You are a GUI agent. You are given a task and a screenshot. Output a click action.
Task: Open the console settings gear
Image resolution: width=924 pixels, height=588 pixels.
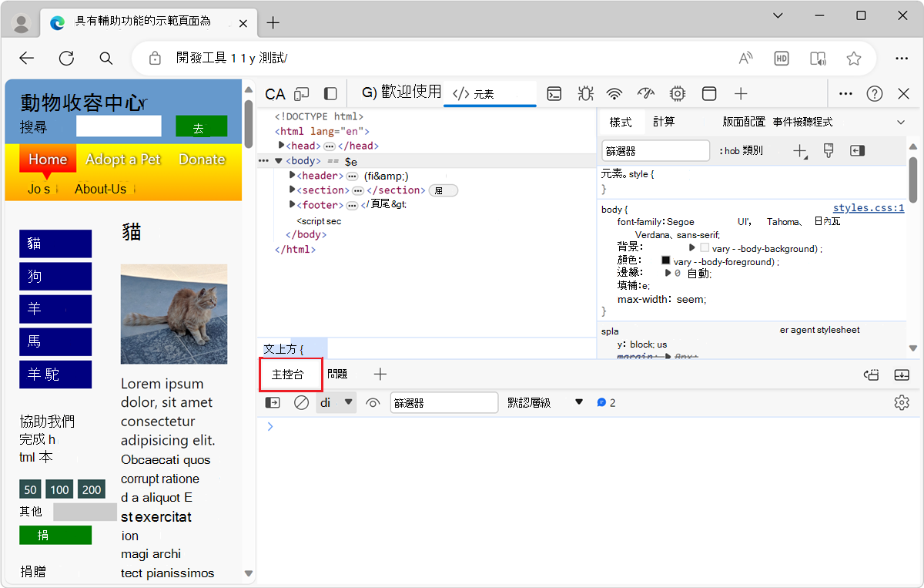pos(901,402)
